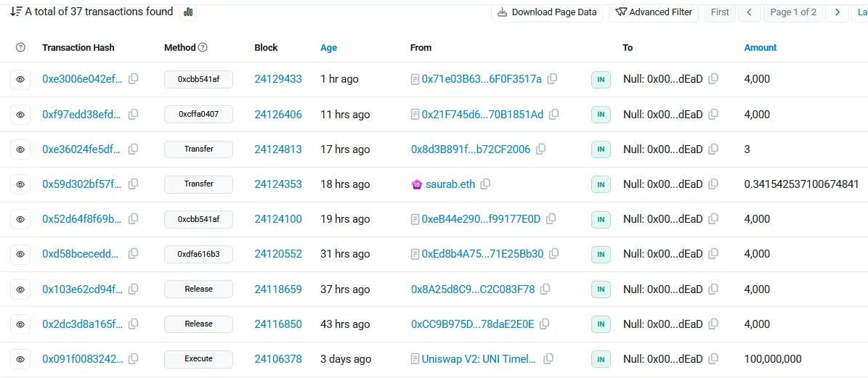Open transaction hash 0xe3006e042ef
The image size is (868, 378).
(83, 79)
